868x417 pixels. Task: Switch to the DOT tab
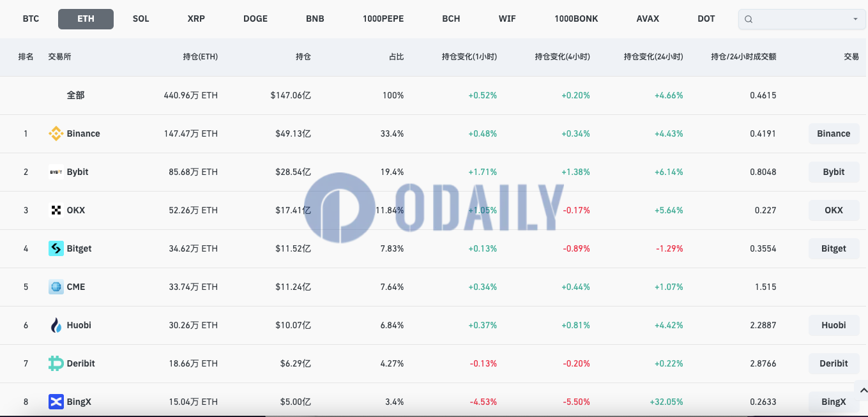tap(706, 19)
